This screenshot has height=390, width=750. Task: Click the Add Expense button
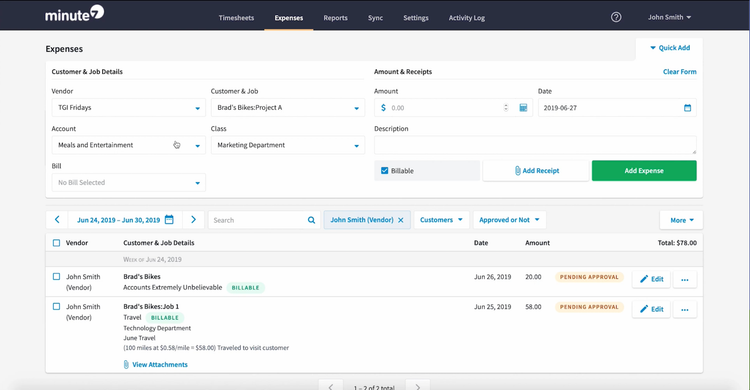(644, 170)
